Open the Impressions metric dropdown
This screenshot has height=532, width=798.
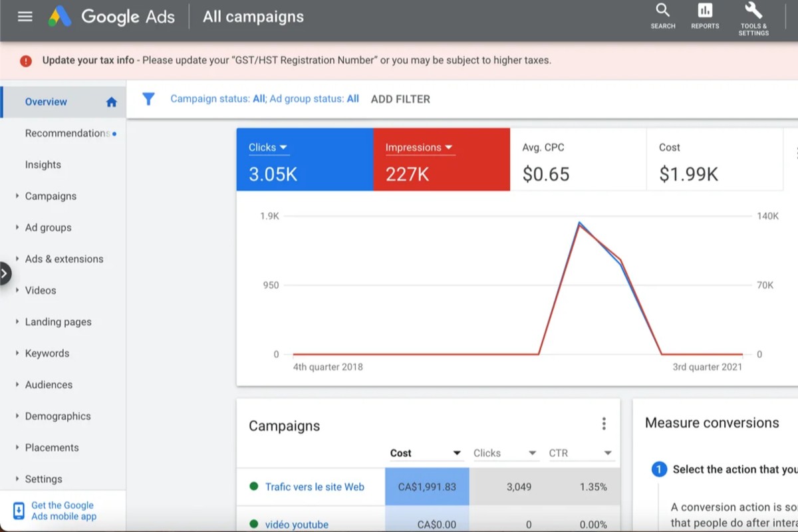pos(448,147)
